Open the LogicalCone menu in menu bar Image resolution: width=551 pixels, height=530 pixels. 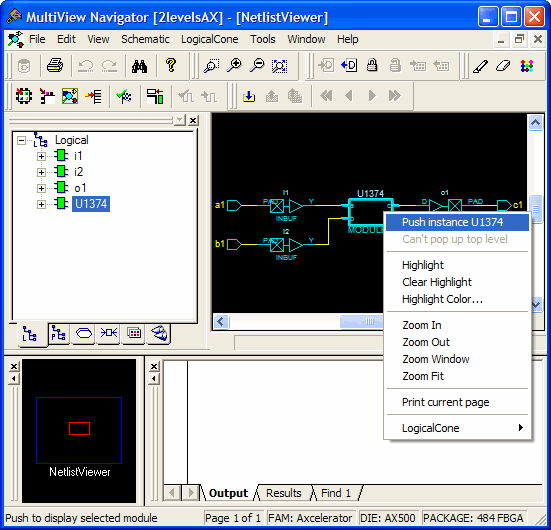209,39
